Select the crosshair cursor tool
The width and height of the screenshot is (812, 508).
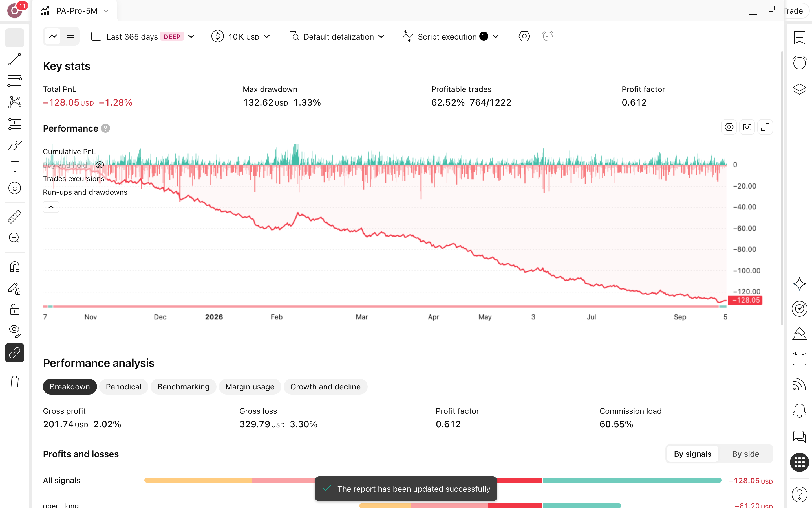pos(14,38)
